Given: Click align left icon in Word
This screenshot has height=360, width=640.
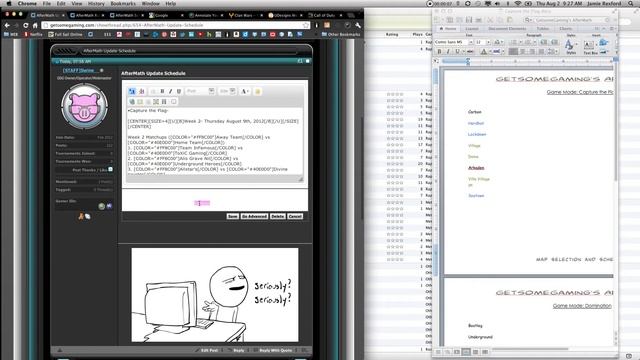Looking at the screenshot, I should pos(513,52).
